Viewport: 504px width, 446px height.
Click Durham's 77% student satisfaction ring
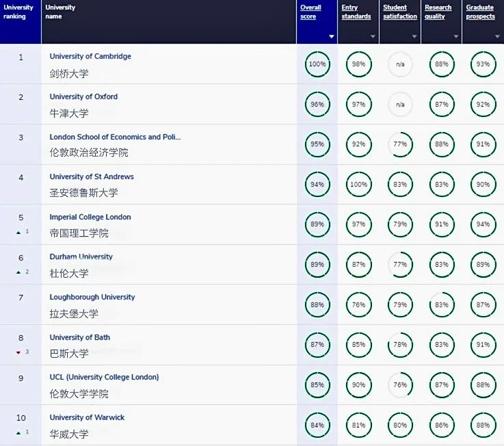(x=400, y=265)
